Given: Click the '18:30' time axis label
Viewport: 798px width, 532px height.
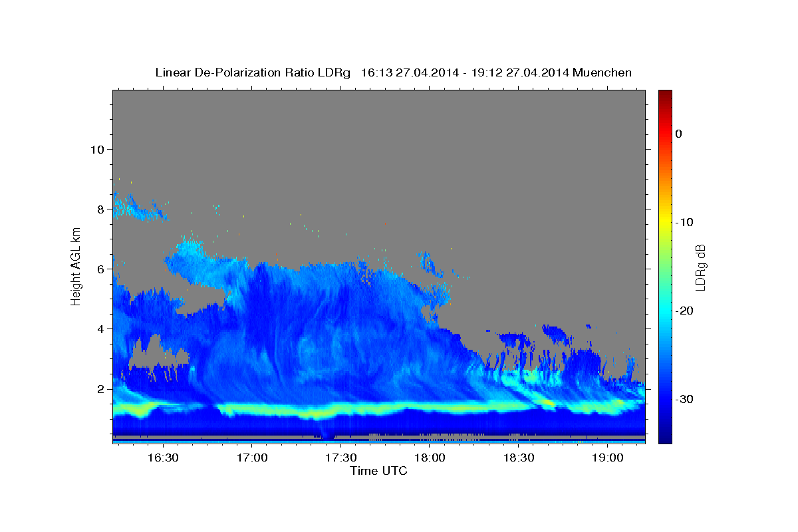Looking at the screenshot, I should point(519,458).
